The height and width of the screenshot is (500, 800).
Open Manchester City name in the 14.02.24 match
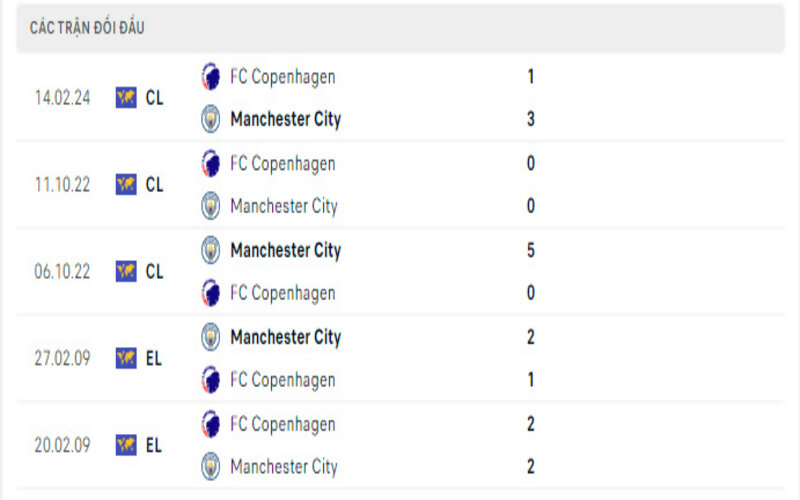(x=285, y=120)
